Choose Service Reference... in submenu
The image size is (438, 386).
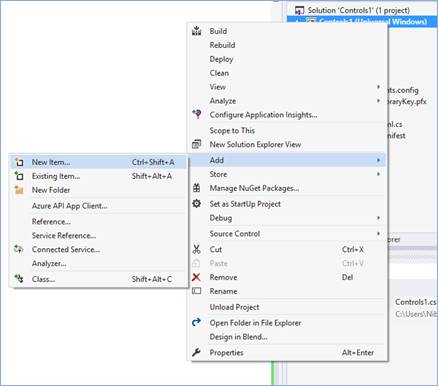[x=64, y=236]
